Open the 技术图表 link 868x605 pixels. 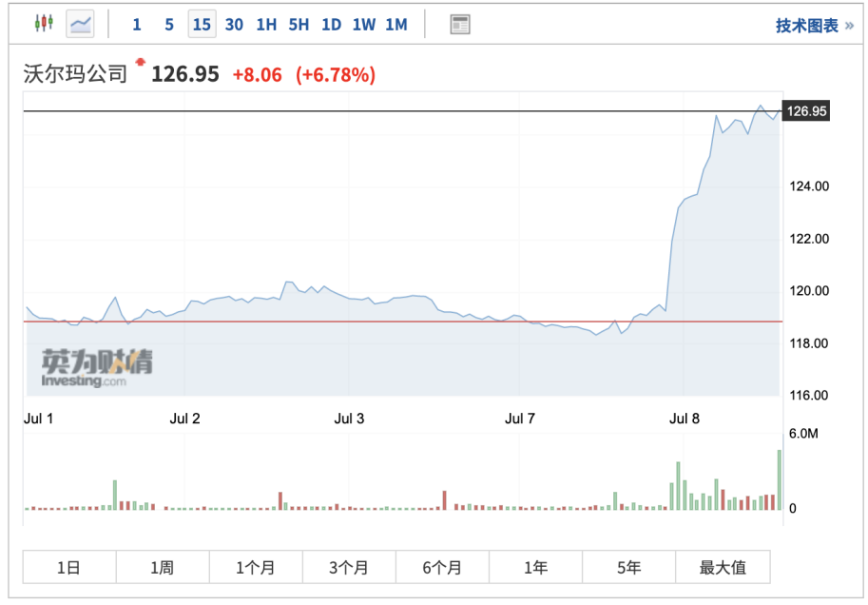tap(814, 26)
